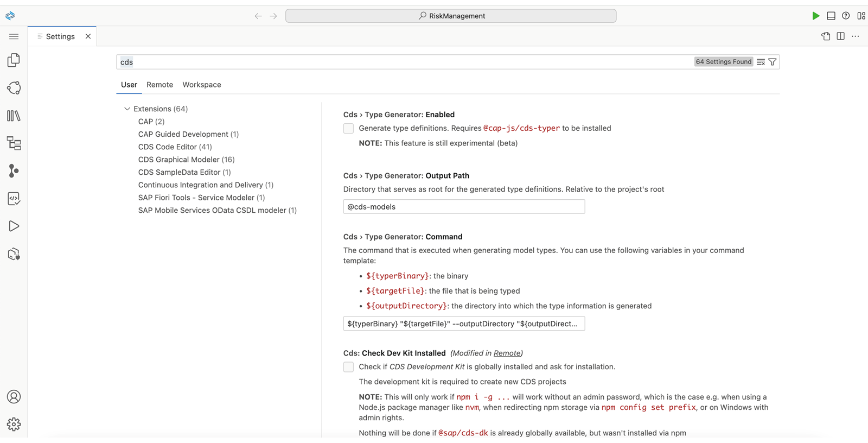
Task: Click the SAP Business Application Studio logo
Action: coord(10,16)
